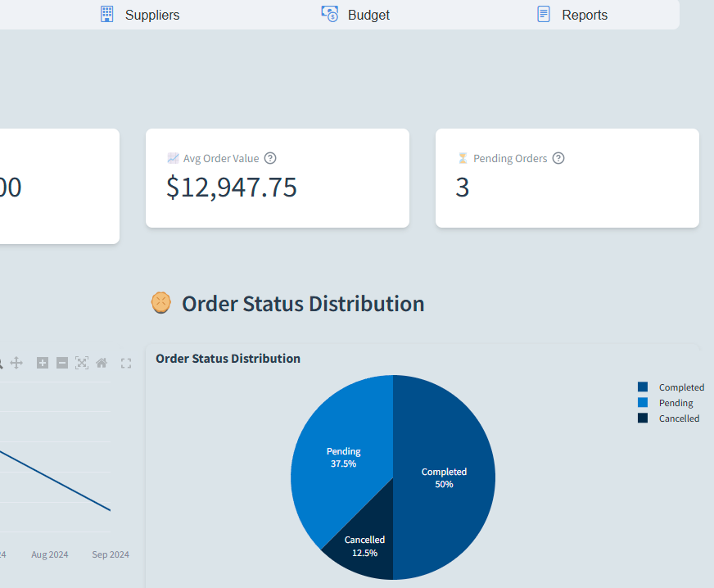
Task: Open the chart in fullscreen view
Action: [x=126, y=363]
